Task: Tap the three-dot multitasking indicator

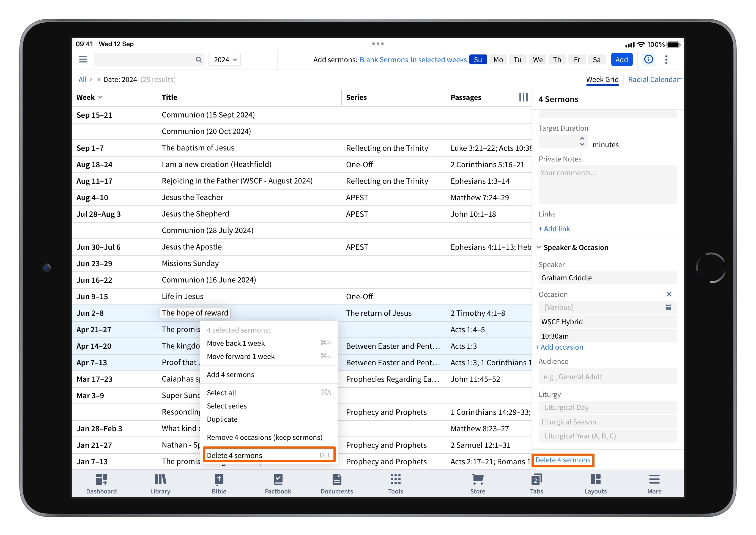Action: click(378, 44)
